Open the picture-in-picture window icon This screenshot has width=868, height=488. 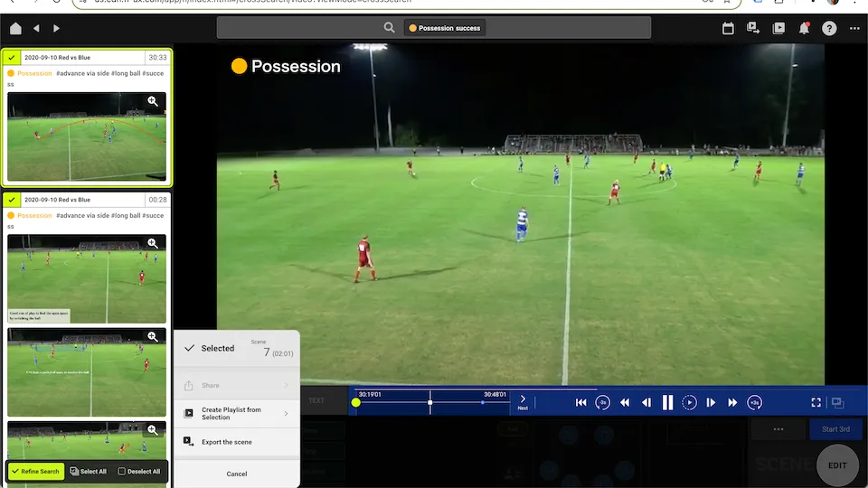point(837,403)
